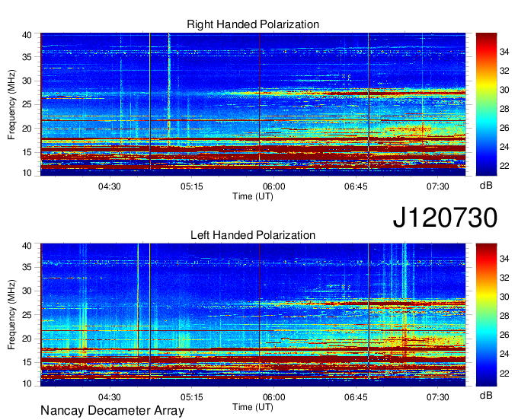518x420 pixels.
Task: Click the 'Nancay Decameter Array' caption
Action: [112, 410]
